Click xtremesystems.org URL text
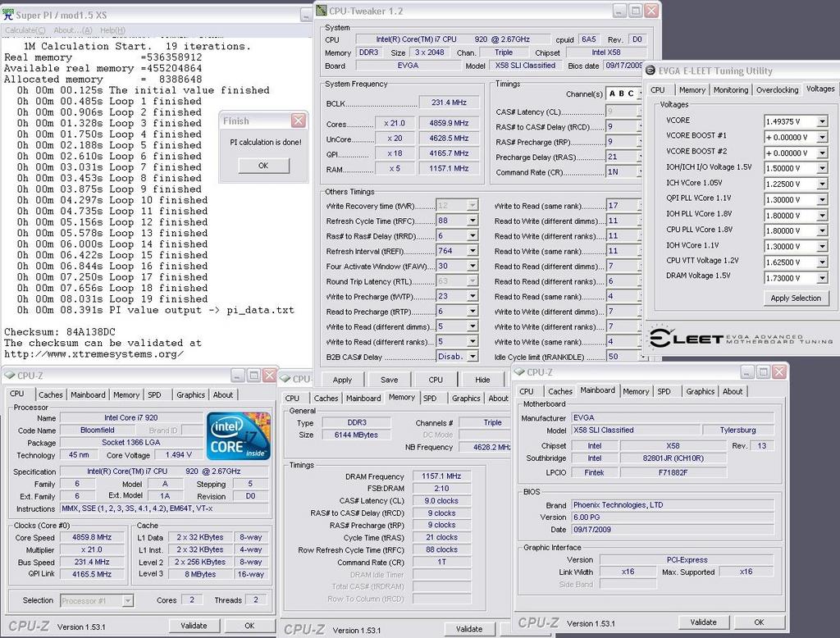This screenshot has height=638, width=840. [x=94, y=354]
